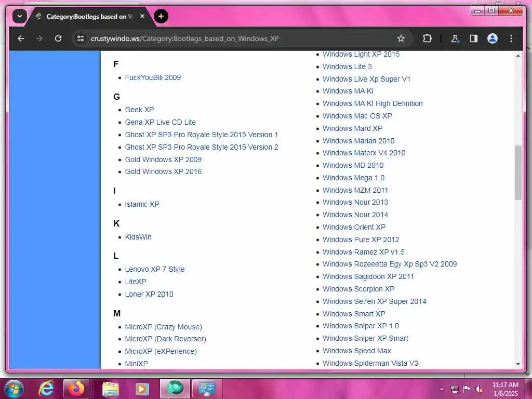Open Windows MA KI High Definition
Viewport: 532px width, 399px height.
point(373,104)
